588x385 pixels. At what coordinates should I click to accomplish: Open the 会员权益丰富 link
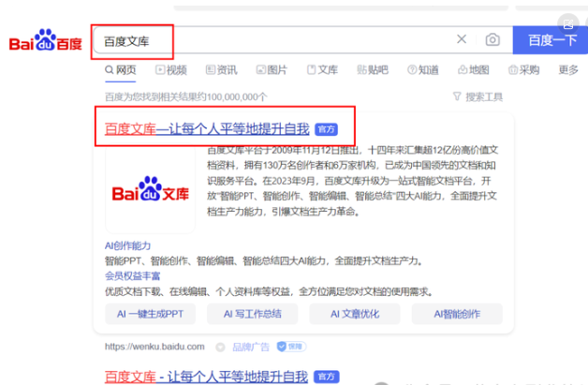tap(132, 276)
